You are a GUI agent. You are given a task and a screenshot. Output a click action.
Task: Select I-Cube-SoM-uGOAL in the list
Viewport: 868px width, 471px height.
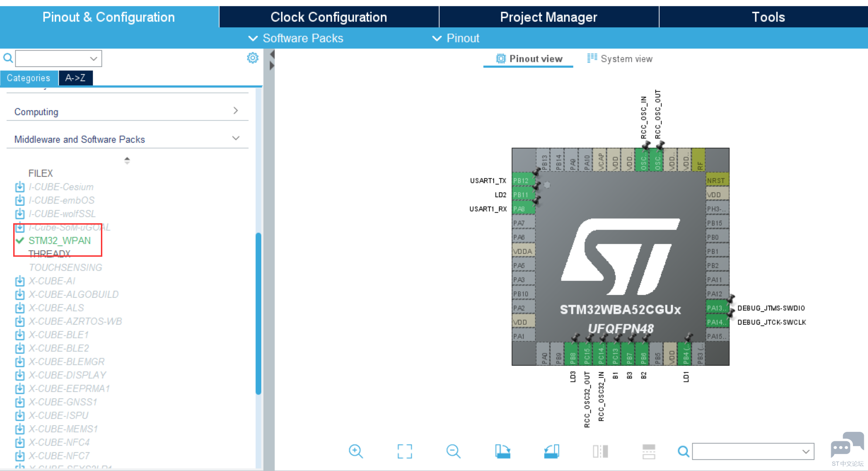click(x=70, y=227)
